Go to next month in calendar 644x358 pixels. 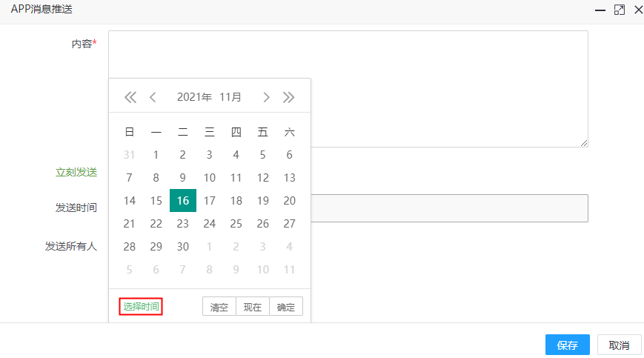tap(266, 97)
